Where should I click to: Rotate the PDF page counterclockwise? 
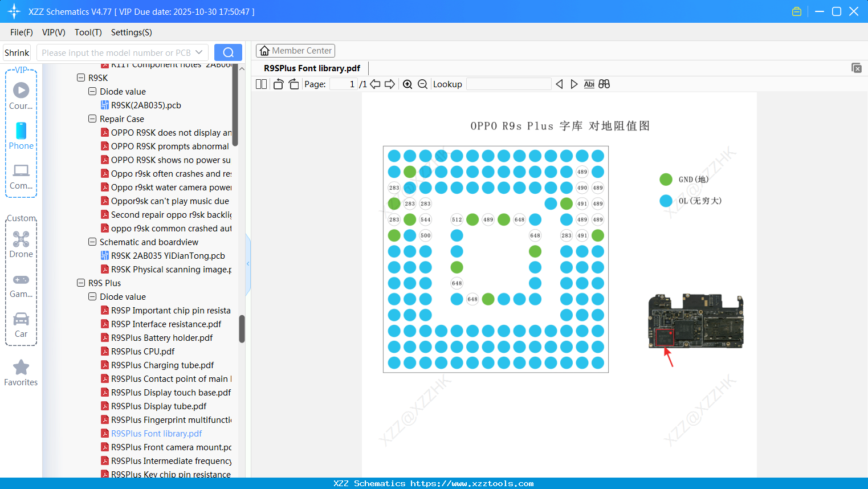[278, 84]
